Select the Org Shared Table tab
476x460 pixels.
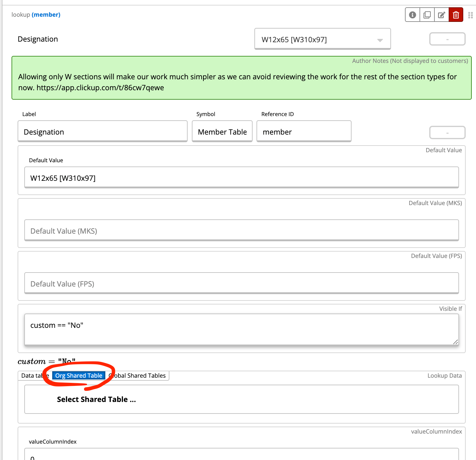point(79,376)
